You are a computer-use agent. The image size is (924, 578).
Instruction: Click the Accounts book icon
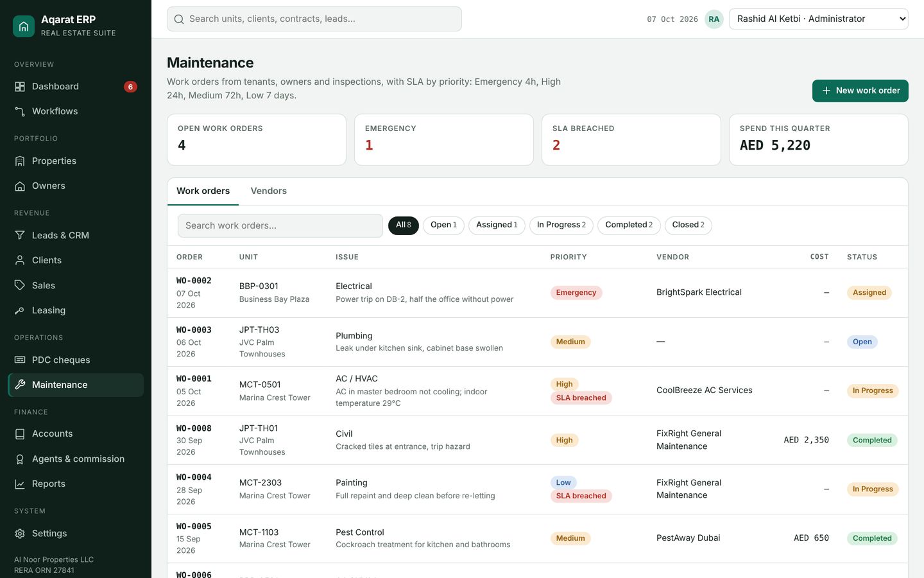[x=20, y=434]
